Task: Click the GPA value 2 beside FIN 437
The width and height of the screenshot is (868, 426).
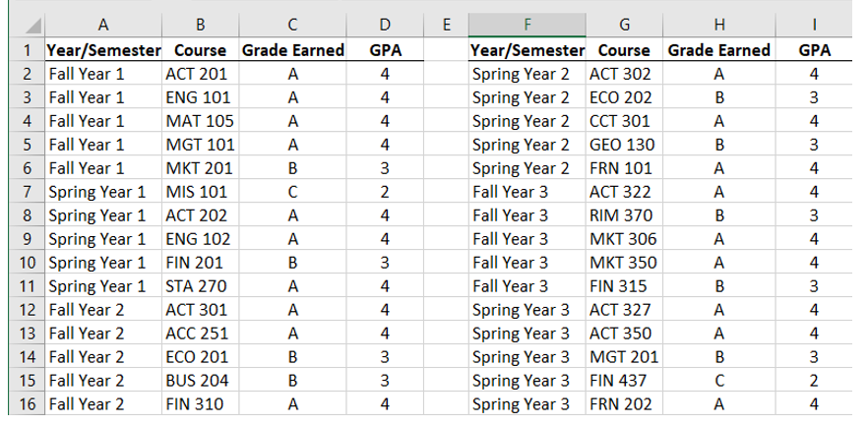Action: click(x=814, y=380)
